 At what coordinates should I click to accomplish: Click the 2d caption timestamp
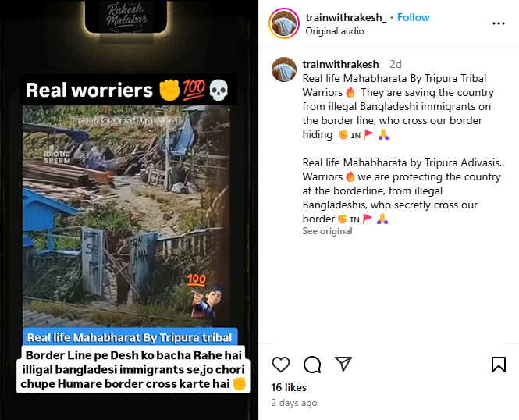396,64
